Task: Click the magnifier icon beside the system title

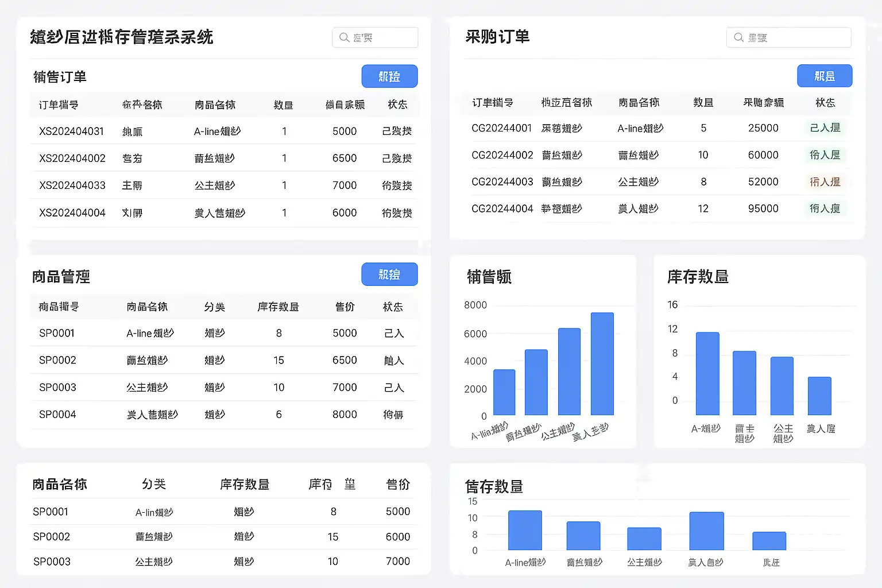Action: pos(345,38)
